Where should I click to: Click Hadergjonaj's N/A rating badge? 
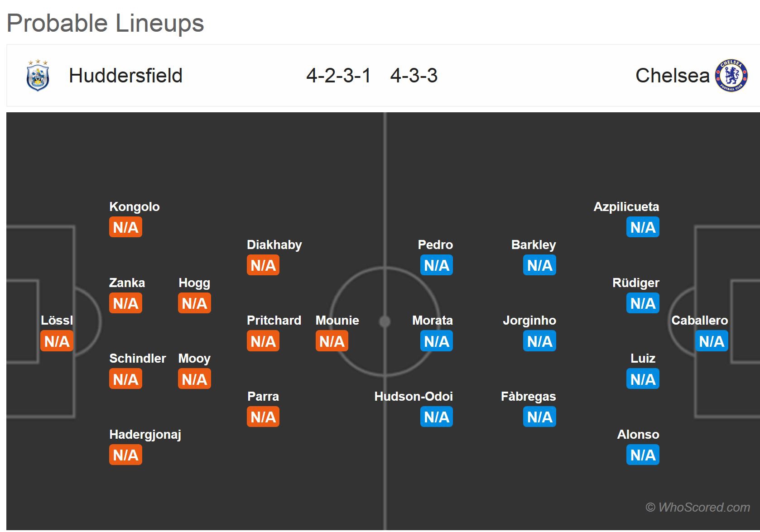[x=125, y=455]
